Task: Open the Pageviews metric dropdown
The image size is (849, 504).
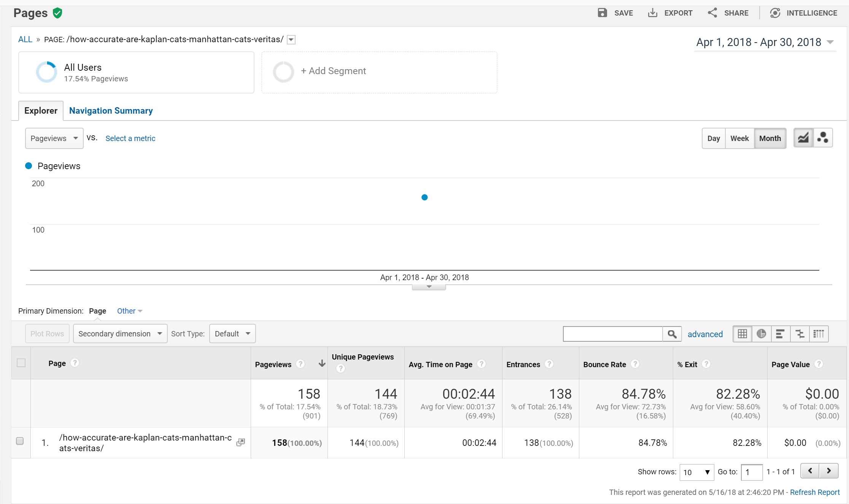Action: click(x=54, y=138)
